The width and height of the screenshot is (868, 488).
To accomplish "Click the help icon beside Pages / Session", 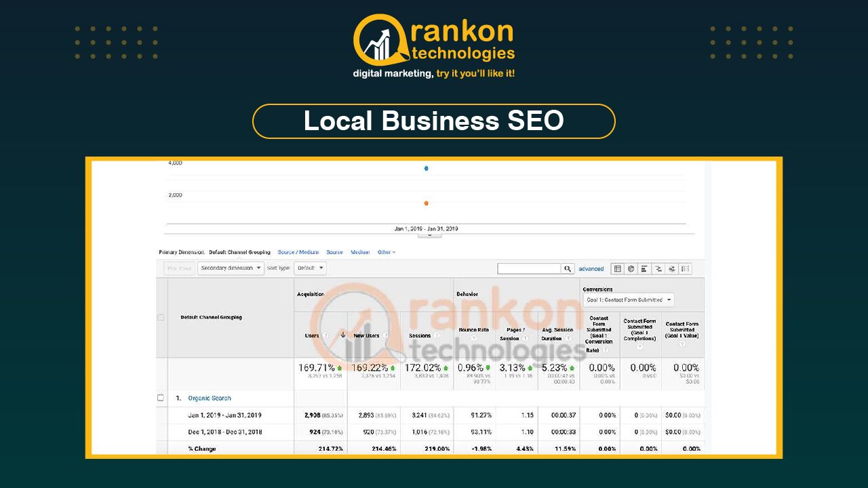I will click(525, 338).
